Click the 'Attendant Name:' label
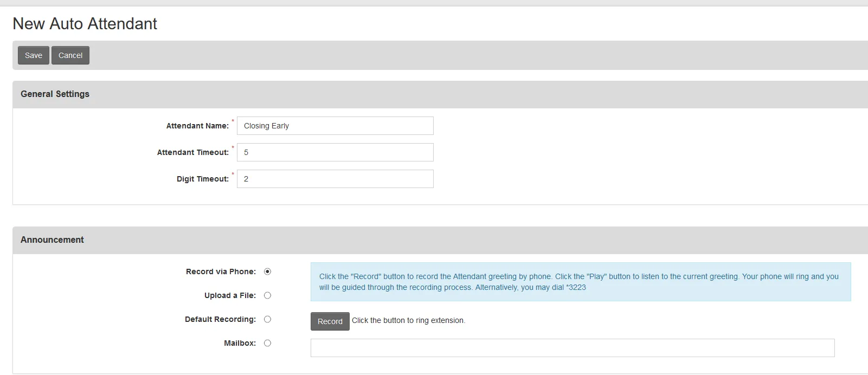Screen dimensions: 868x375 pos(197,126)
